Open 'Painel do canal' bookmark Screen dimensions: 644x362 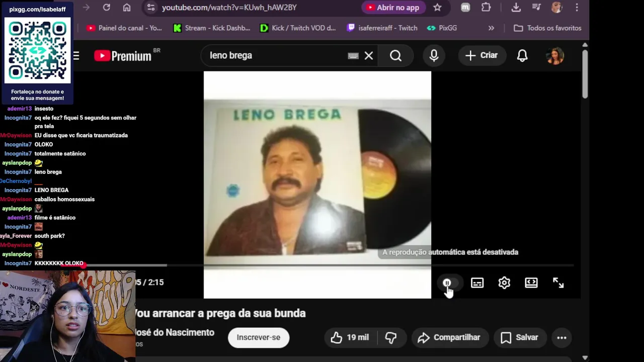click(124, 28)
